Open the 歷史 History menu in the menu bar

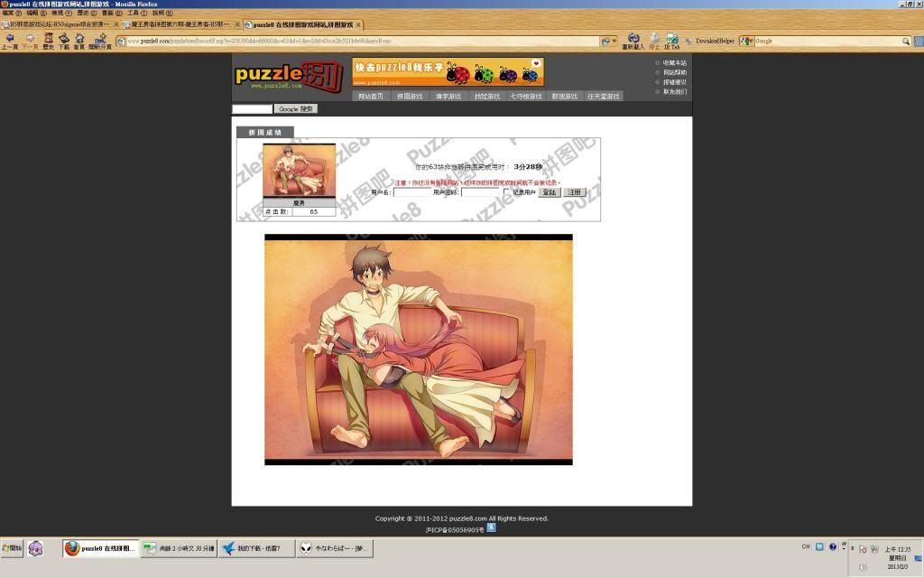click(x=87, y=13)
